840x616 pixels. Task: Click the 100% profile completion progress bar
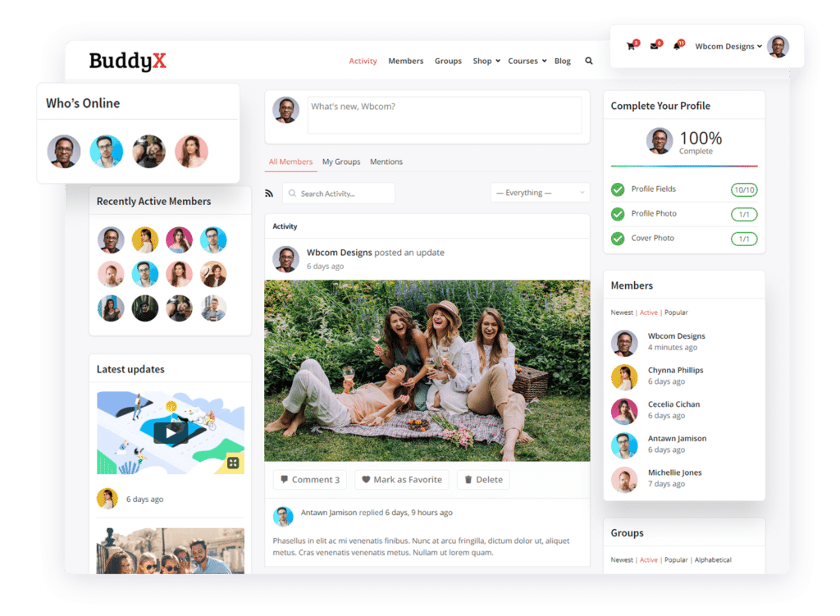685,165
